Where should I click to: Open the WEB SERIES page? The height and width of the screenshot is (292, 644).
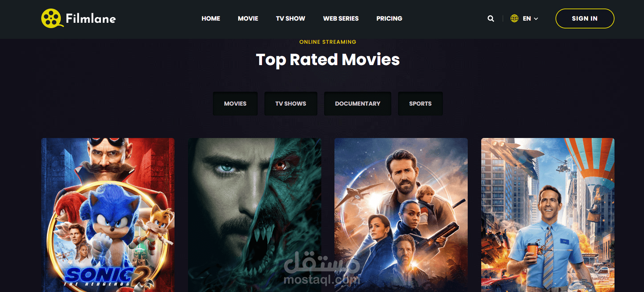(341, 18)
